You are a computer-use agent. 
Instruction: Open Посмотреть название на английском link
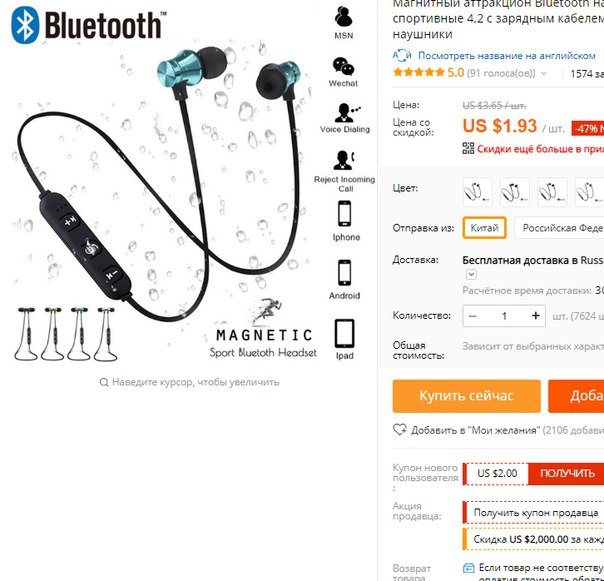click(x=507, y=56)
